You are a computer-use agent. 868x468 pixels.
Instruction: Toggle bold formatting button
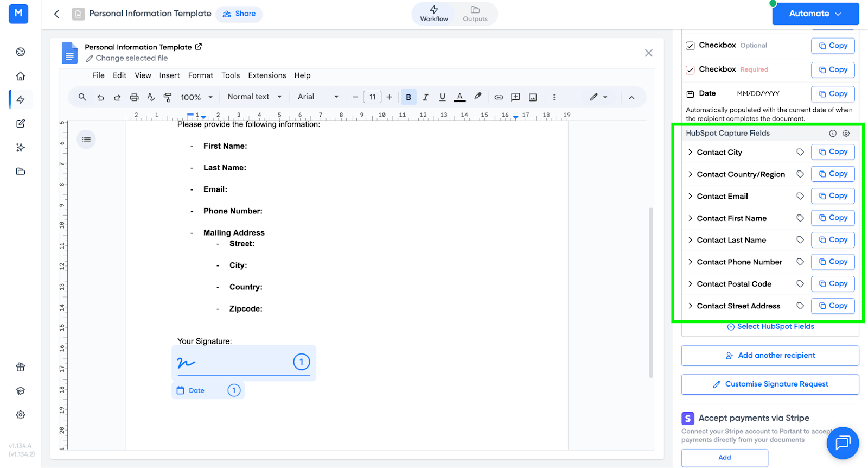tap(409, 97)
